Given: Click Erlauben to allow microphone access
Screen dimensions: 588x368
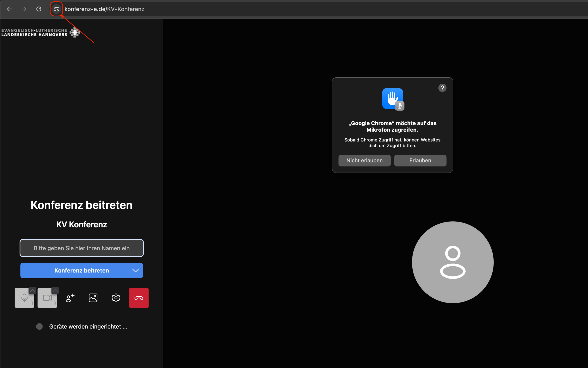Looking at the screenshot, I should (x=420, y=161).
